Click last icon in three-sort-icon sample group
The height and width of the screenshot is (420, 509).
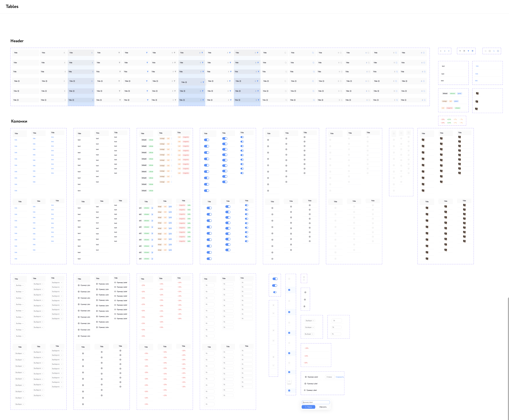tap(449, 51)
